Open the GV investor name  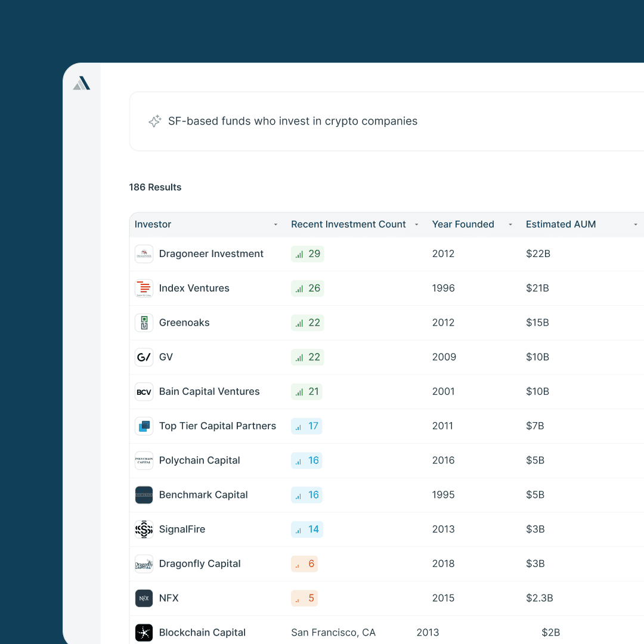point(166,357)
